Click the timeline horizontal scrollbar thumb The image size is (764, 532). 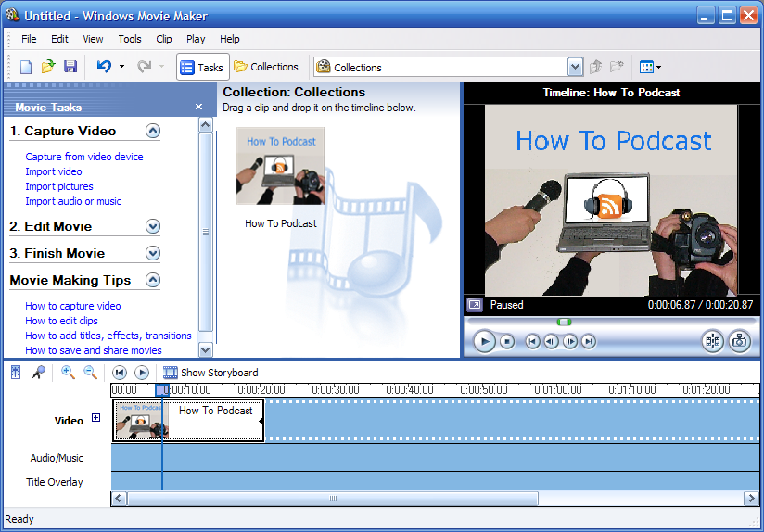click(333, 499)
